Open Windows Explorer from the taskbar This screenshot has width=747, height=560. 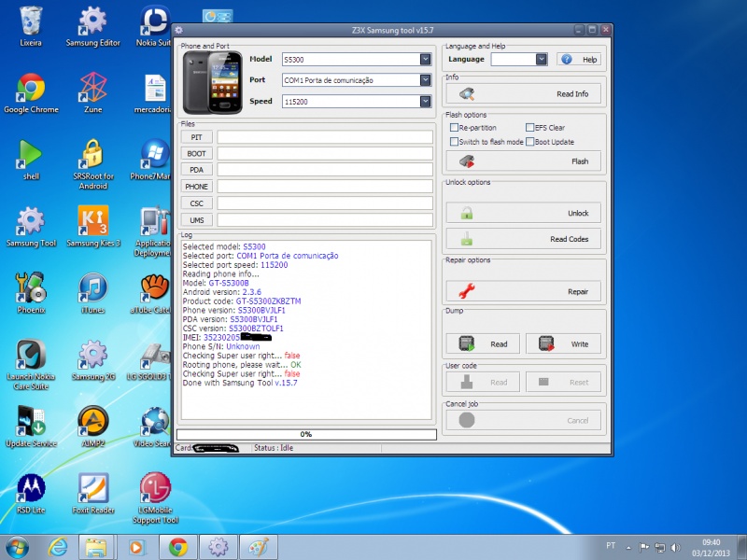[x=96, y=547]
